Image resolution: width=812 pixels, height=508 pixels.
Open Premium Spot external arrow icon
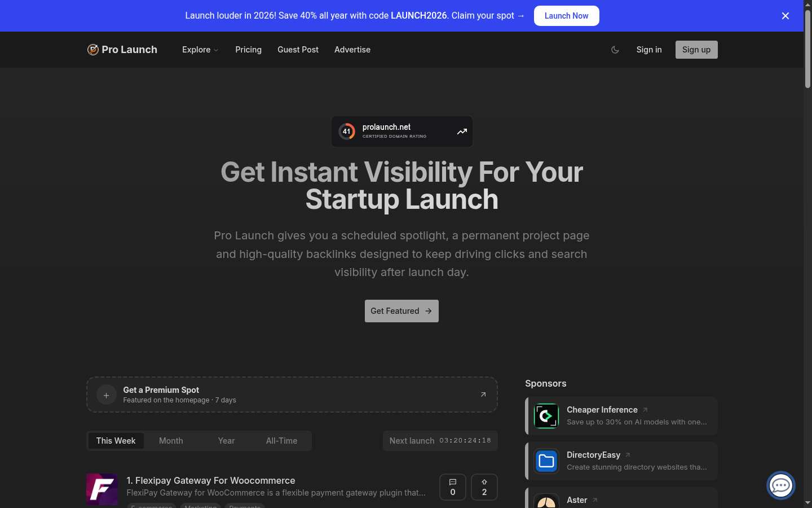483,395
